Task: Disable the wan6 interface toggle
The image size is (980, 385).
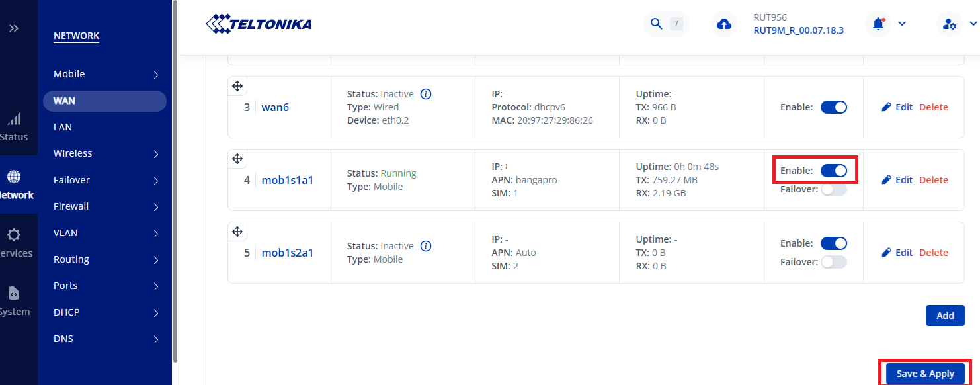Action: pos(833,107)
